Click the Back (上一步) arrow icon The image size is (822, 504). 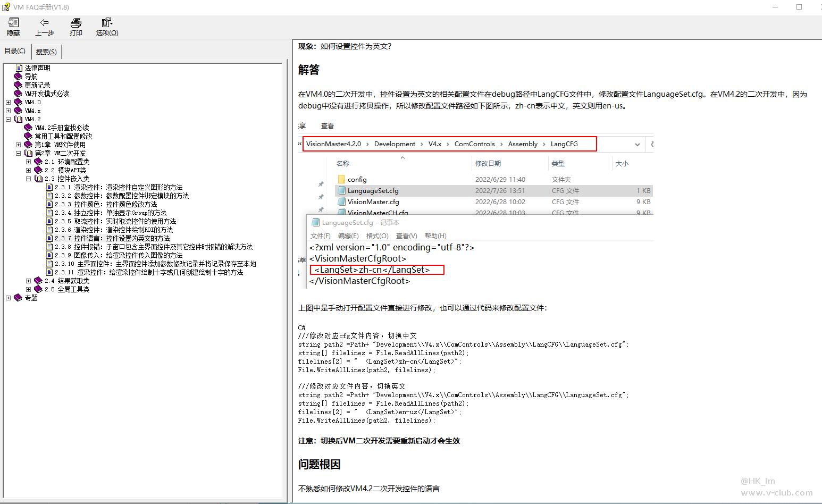click(45, 23)
